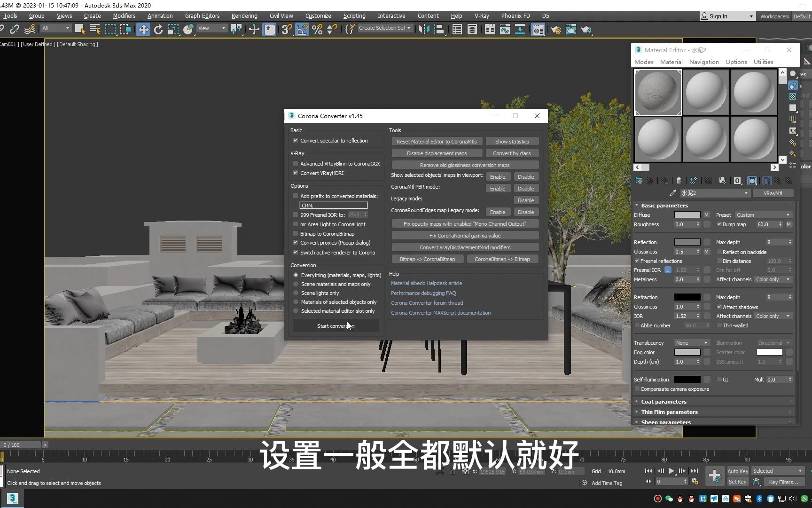Enable Advanced VRayBlinn to CoronaGGX
This screenshot has height=508, width=812.
click(296, 164)
